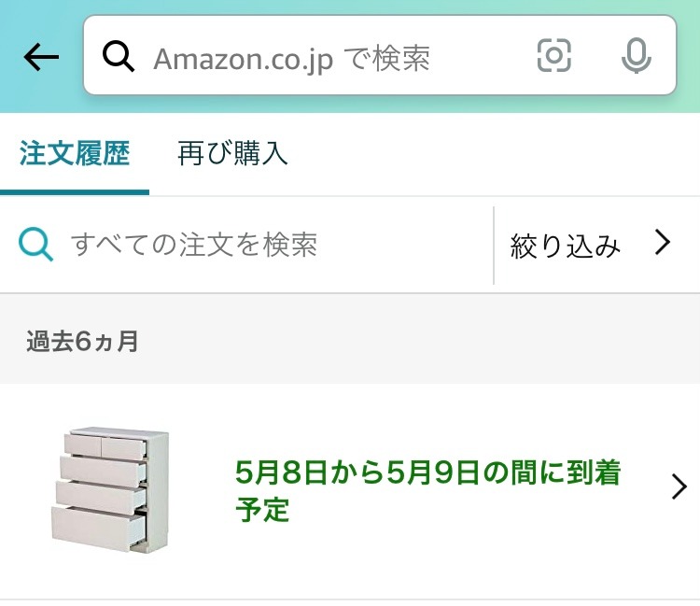Activate the microphone voice search icon
The height and width of the screenshot is (606, 700).
637,56
